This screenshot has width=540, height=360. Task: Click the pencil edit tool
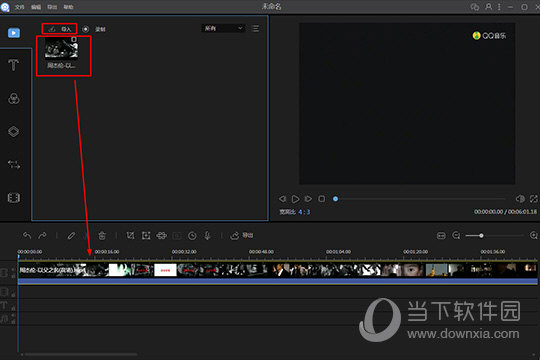71,235
